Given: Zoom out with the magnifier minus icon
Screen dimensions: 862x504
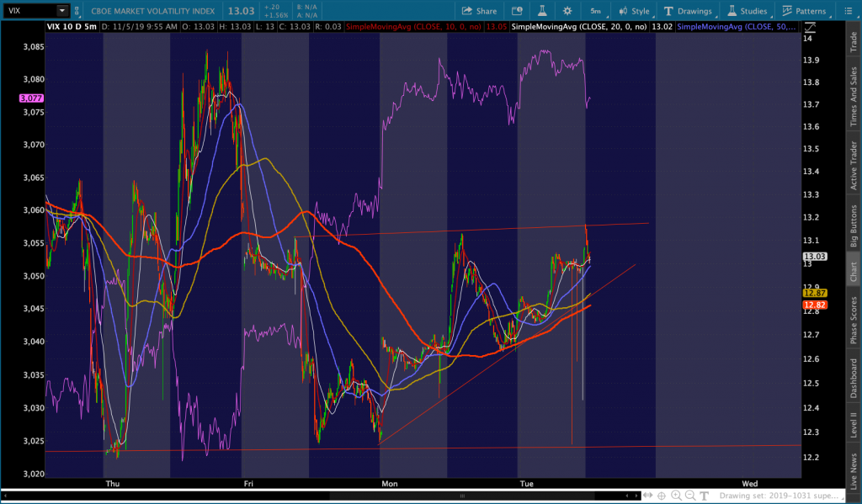Looking at the screenshot, I should pos(690,496).
